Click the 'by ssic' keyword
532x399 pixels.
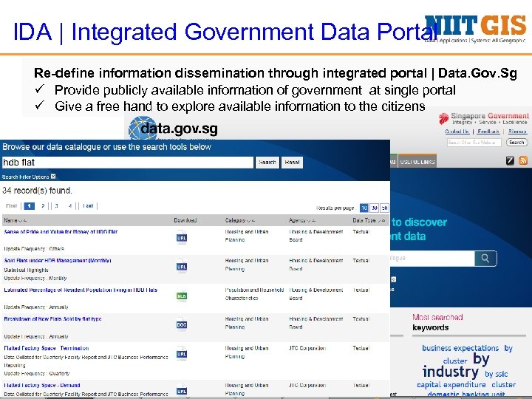pos(496,374)
